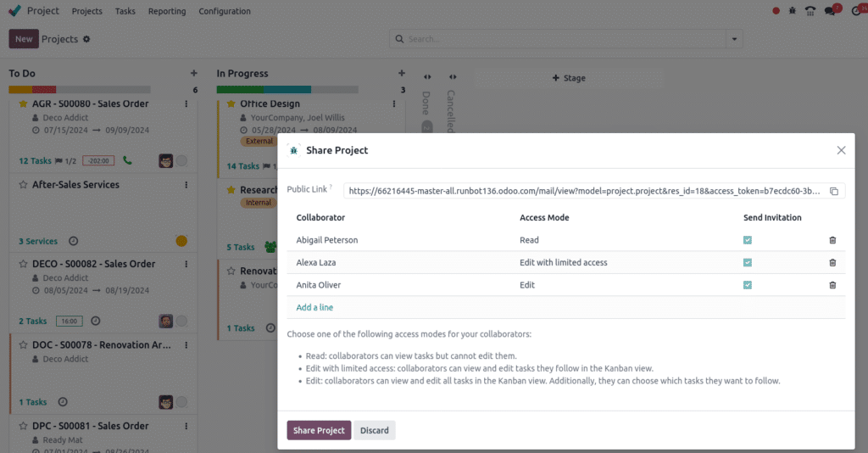Delete the Abigail Peterson collaborator row
868x453 pixels.
pyautogui.click(x=832, y=240)
